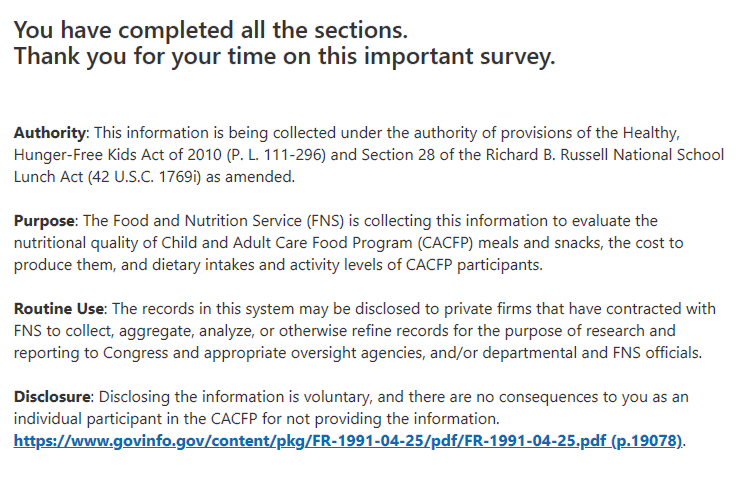Click the bold "Authority" label
Viewport: 750px width, 487px height.
(51, 133)
